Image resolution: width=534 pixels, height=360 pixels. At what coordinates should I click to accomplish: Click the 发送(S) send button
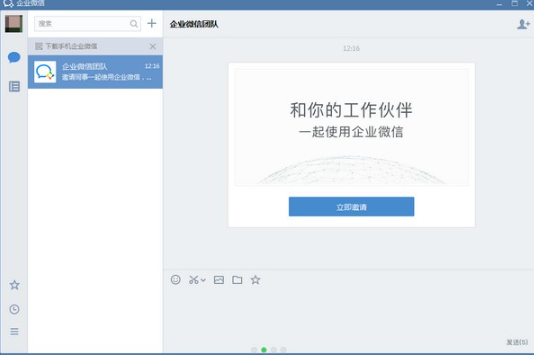coord(517,342)
